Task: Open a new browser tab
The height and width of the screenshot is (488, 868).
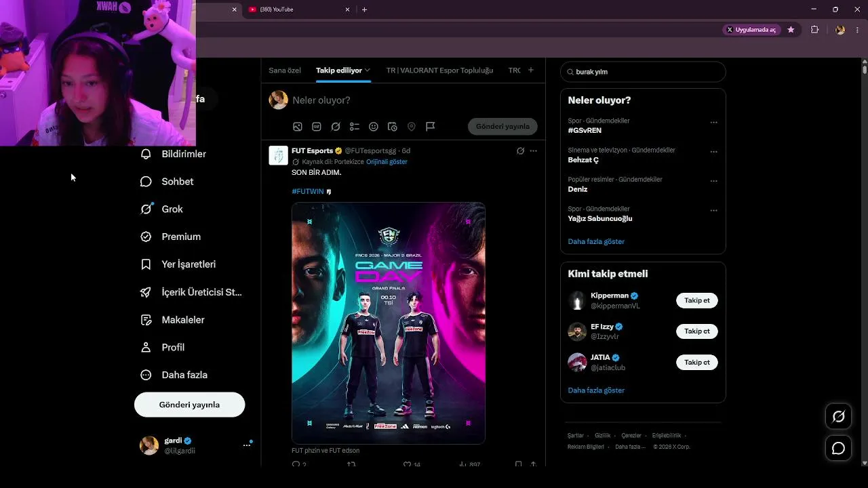Action: [364, 9]
